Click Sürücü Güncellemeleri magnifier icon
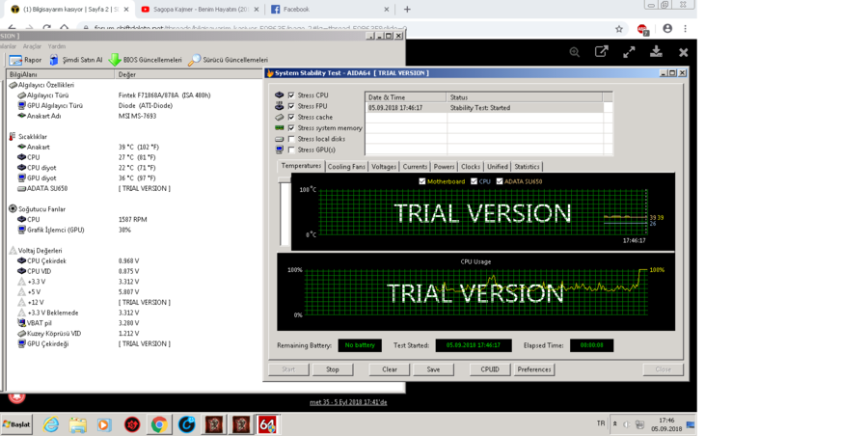The image size is (868, 436). pyautogui.click(x=194, y=60)
